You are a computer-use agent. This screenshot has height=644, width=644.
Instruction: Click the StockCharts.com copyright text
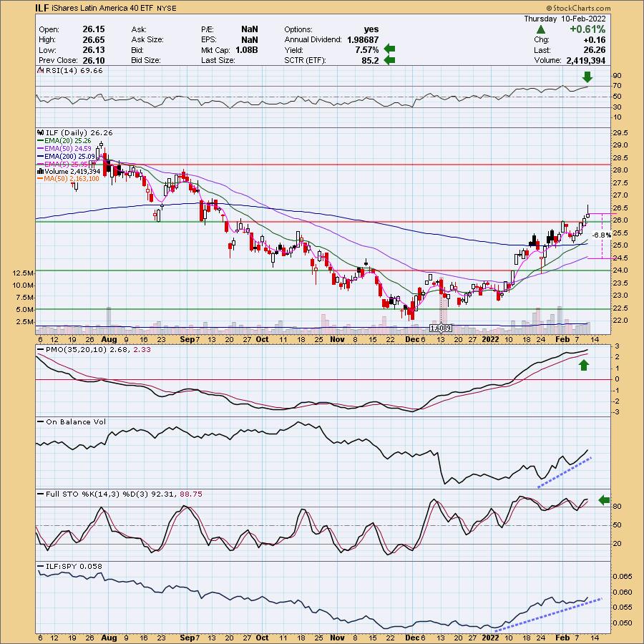tap(579, 8)
